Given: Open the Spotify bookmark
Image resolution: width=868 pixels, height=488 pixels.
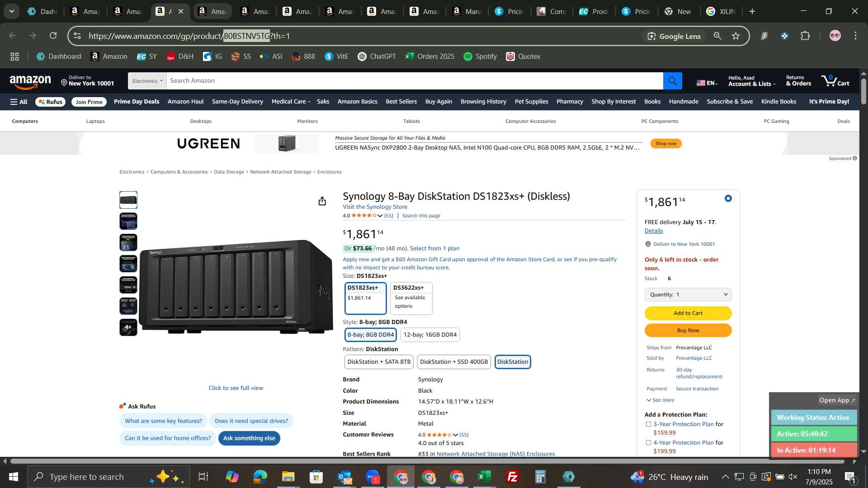Looking at the screenshot, I should (x=480, y=56).
